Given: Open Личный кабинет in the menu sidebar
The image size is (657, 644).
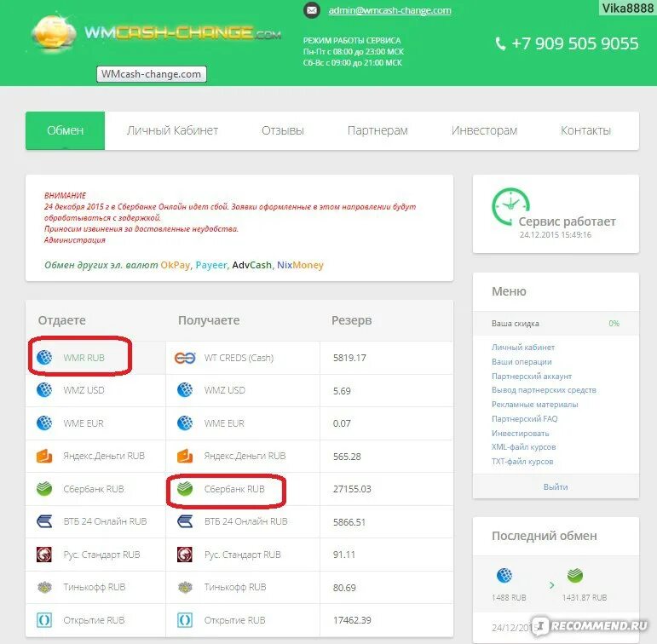Looking at the screenshot, I should (x=523, y=347).
